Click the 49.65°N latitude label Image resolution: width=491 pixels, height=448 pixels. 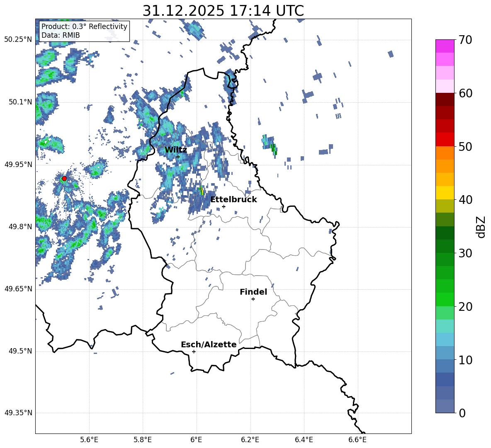[x=18, y=289]
